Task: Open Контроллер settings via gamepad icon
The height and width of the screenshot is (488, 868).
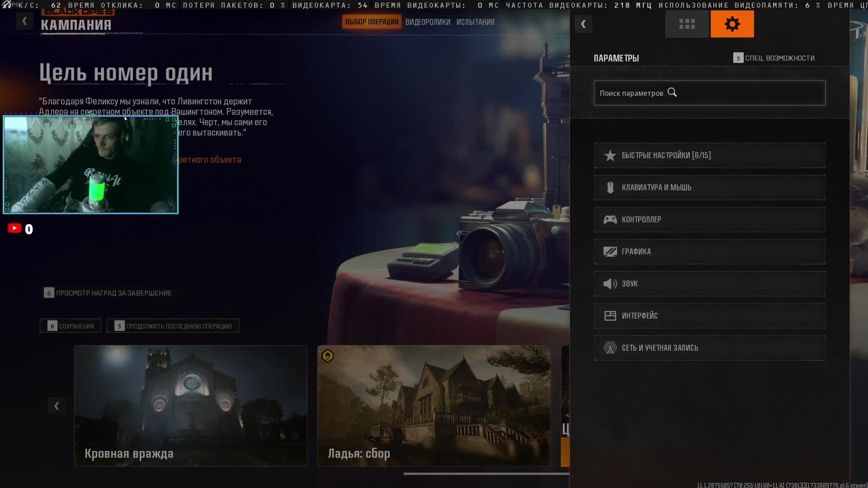Action: coord(610,220)
